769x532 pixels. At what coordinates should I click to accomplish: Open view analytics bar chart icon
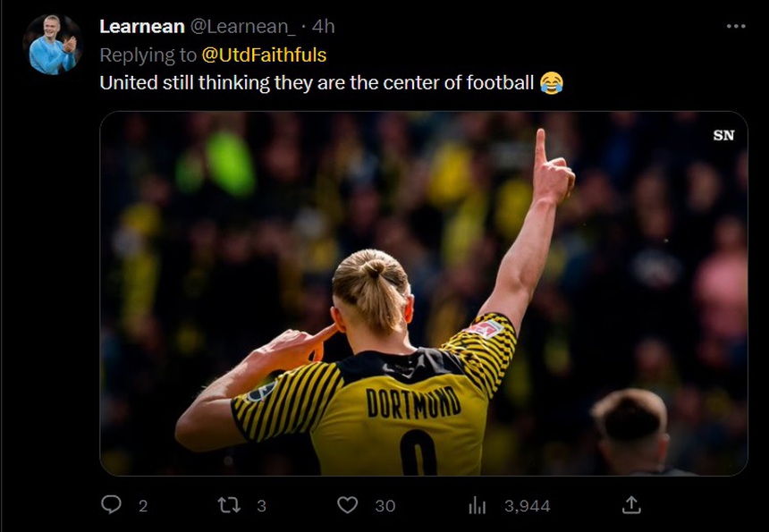coord(477,505)
